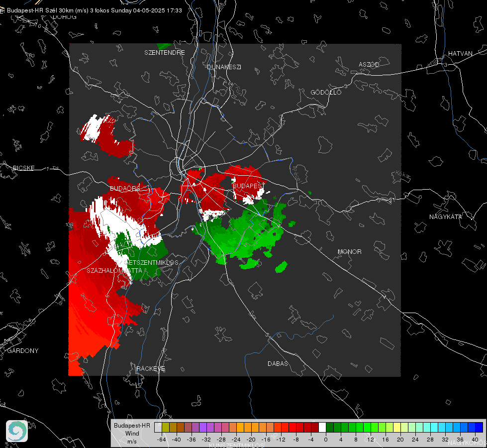Click the Budapest-HR Wind legend title
This screenshot has height=448, width=487.
132,433
